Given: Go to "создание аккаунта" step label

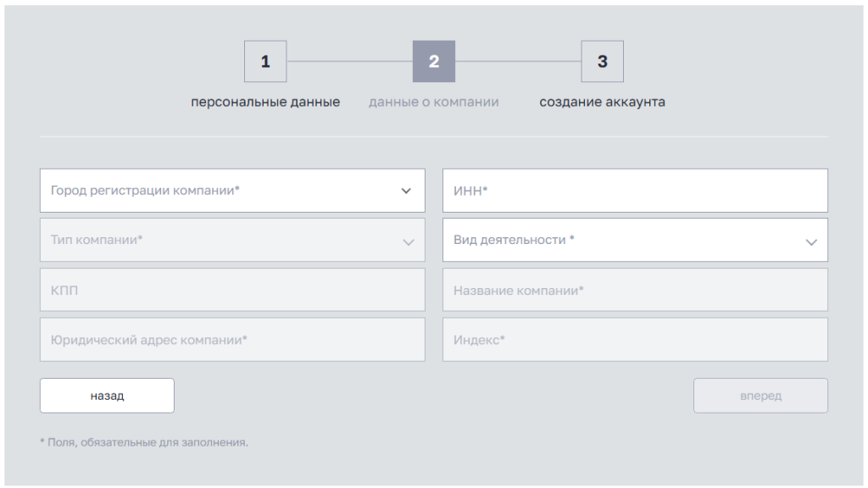Looking at the screenshot, I should coord(602,103).
